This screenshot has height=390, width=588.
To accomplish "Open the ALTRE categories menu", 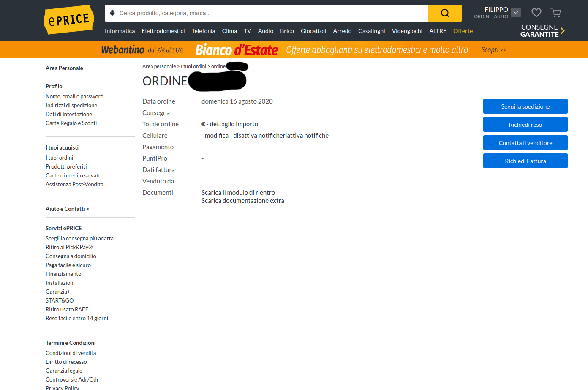I will point(438,31).
